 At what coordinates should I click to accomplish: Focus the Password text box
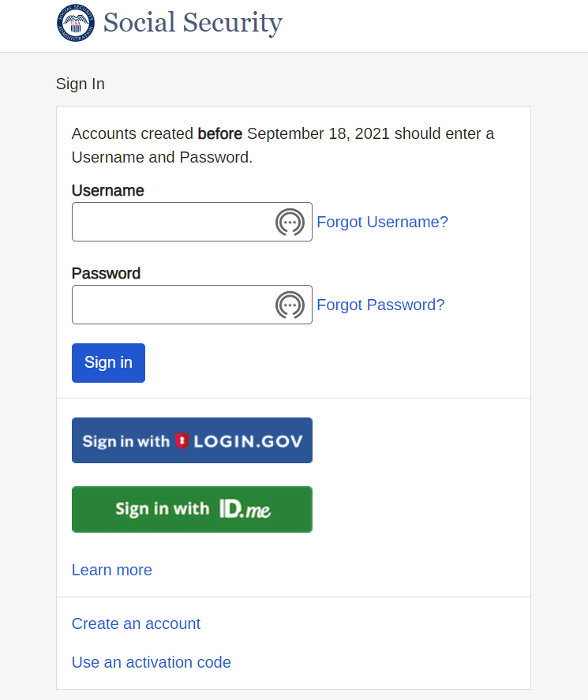pyautogui.click(x=192, y=305)
